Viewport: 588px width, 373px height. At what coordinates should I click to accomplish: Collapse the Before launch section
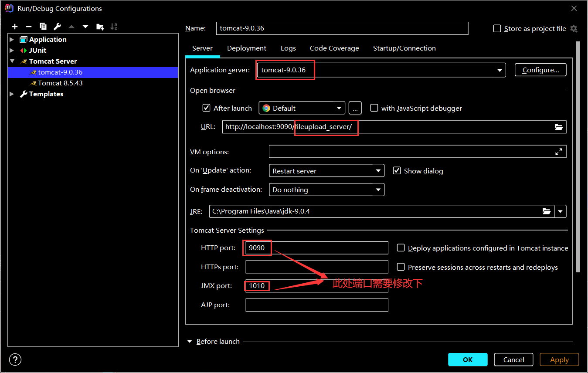coord(190,342)
